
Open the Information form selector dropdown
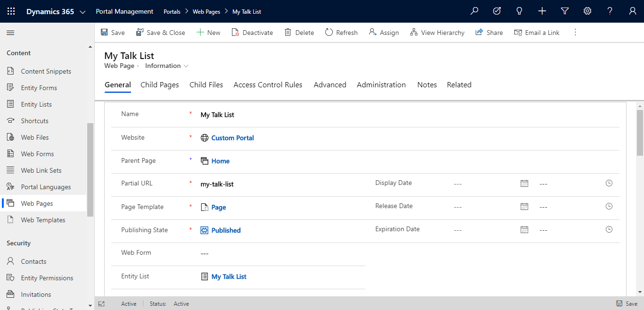click(x=167, y=66)
